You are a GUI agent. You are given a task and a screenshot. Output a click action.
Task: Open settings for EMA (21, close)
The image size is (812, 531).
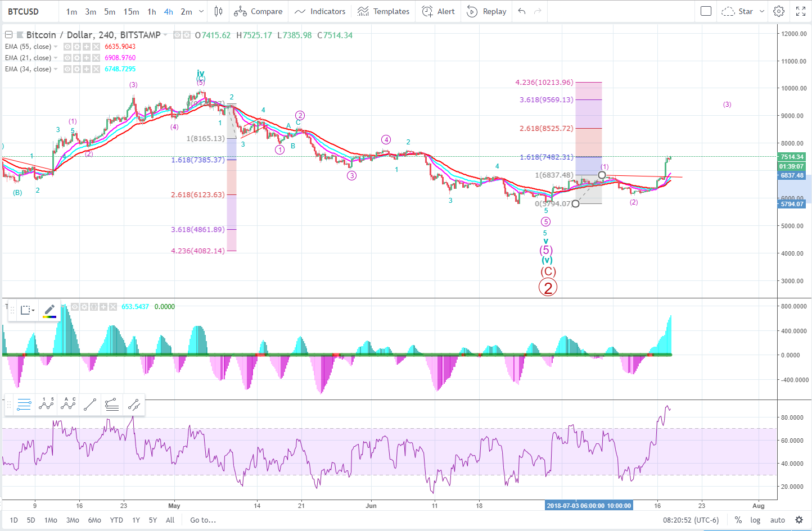(x=77, y=58)
